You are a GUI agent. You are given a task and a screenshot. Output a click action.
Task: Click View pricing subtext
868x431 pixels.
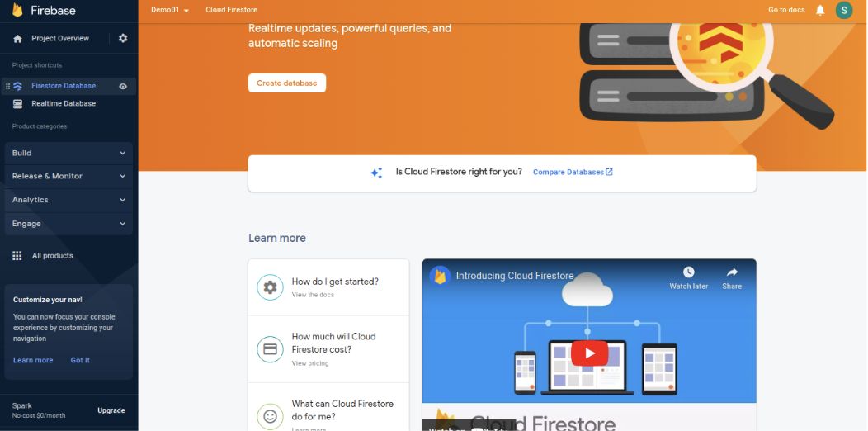(x=310, y=363)
